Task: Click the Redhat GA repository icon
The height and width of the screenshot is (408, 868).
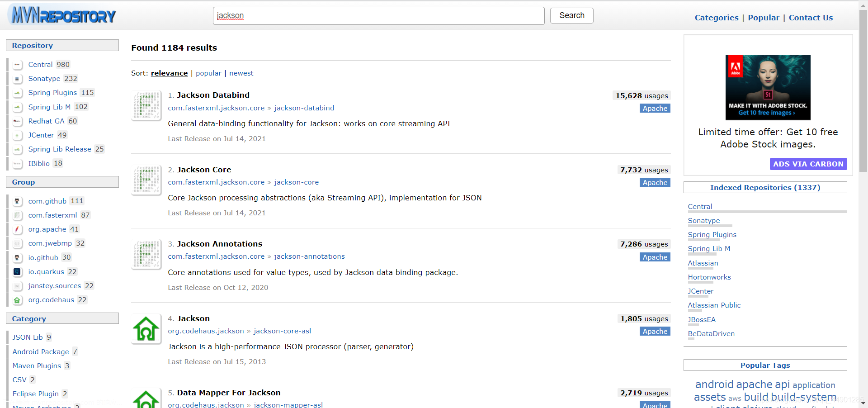Action: pos(17,121)
